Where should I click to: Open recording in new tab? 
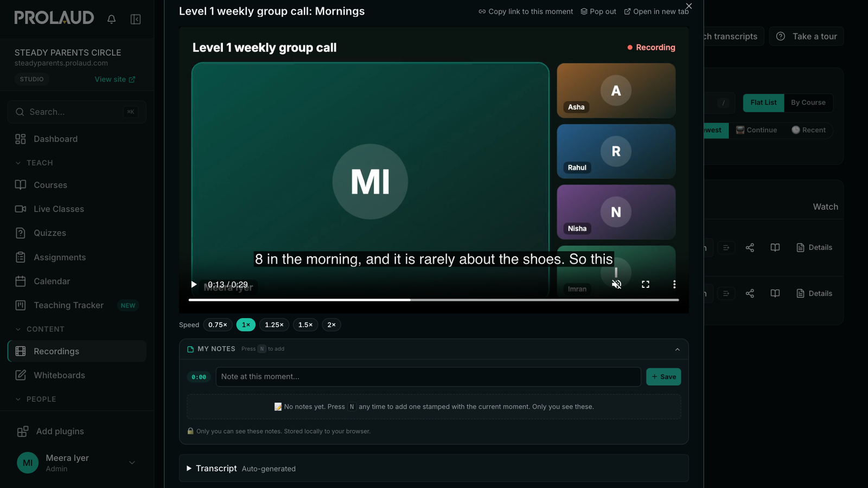click(x=656, y=11)
